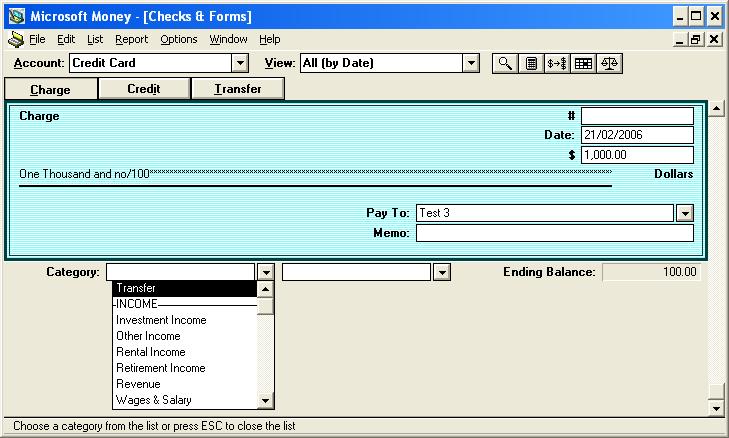Minimize the Microsoft Money window
The width and height of the screenshot is (729, 438).
[680, 17]
